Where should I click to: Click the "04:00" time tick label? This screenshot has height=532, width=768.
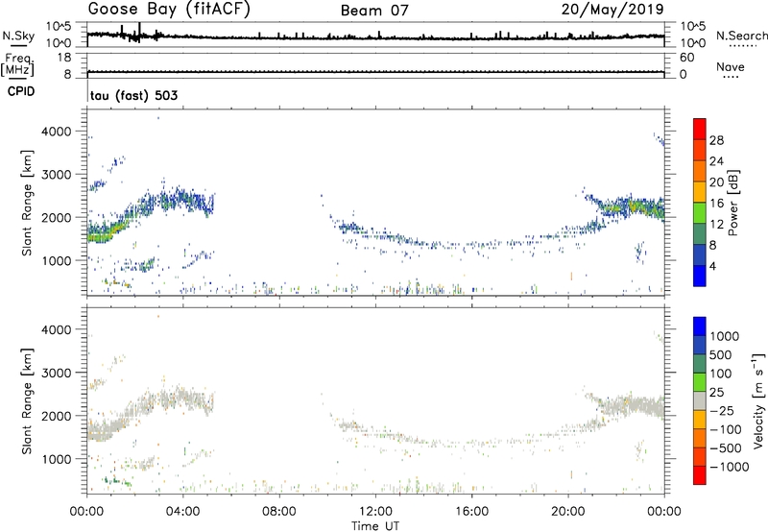point(182,512)
